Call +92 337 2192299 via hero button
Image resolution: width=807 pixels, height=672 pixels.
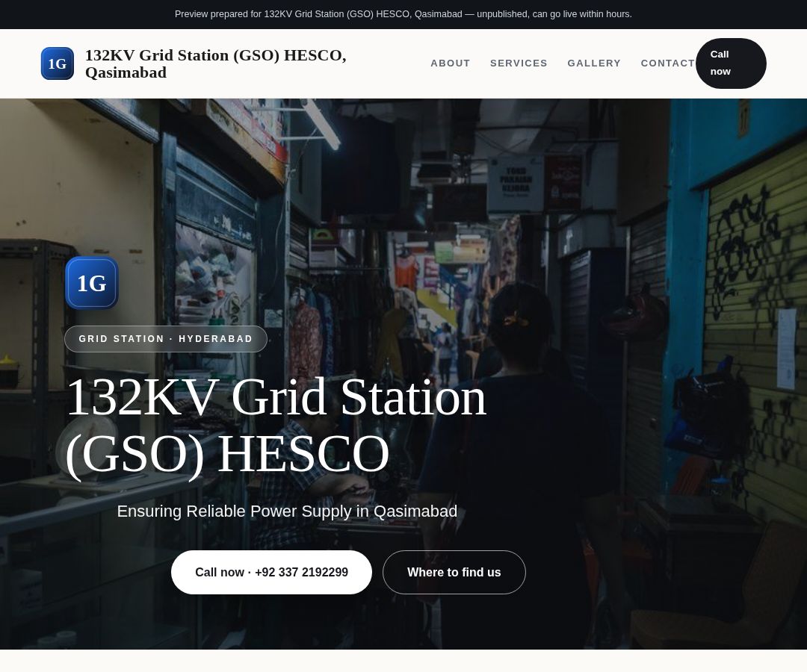(x=271, y=572)
